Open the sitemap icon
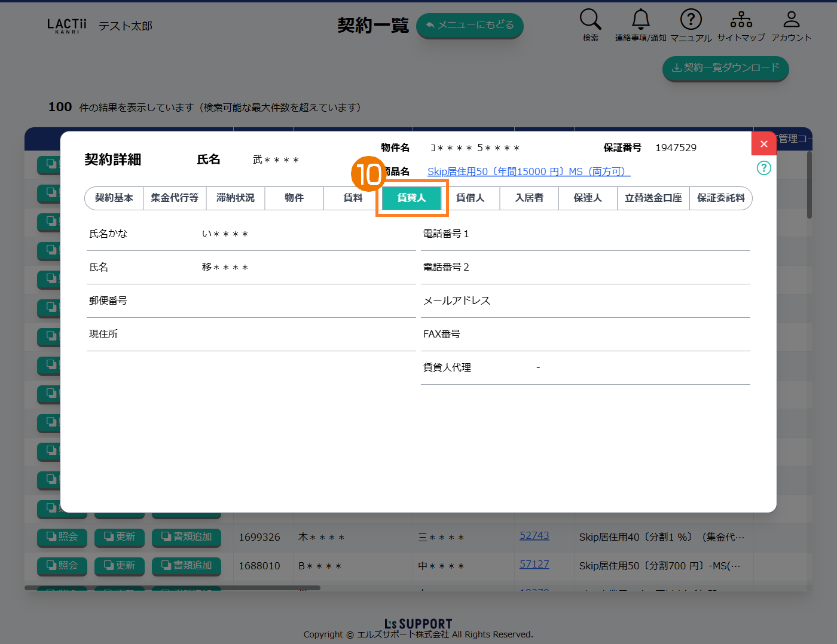This screenshot has width=837, height=644. 741,20
